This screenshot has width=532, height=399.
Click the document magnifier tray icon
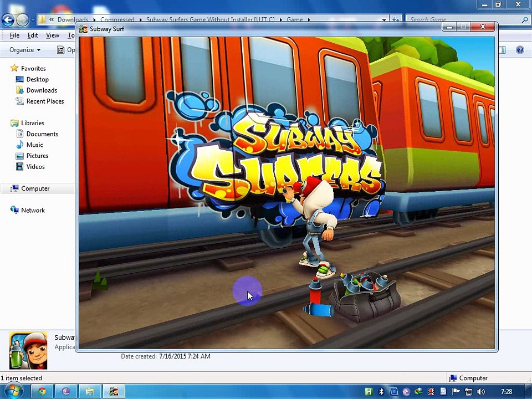443,392
